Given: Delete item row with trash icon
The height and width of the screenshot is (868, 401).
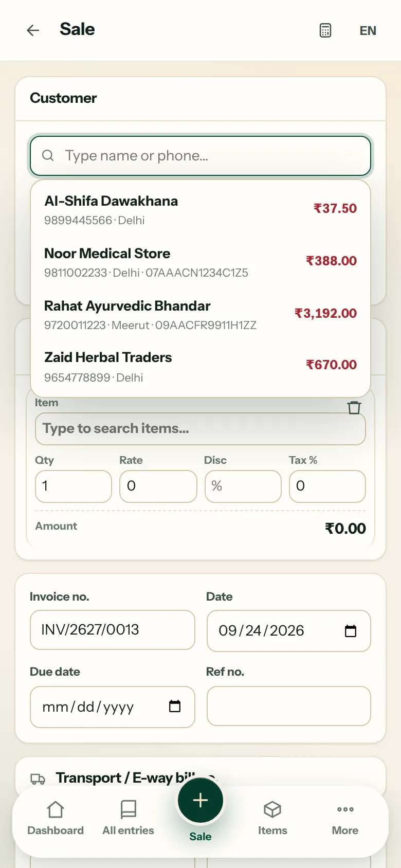Looking at the screenshot, I should (x=354, y=407).
